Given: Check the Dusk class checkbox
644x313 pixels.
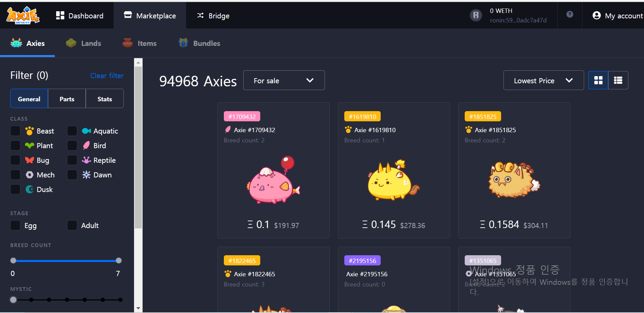Looking at the screenshot, I should tap(15, 189).
